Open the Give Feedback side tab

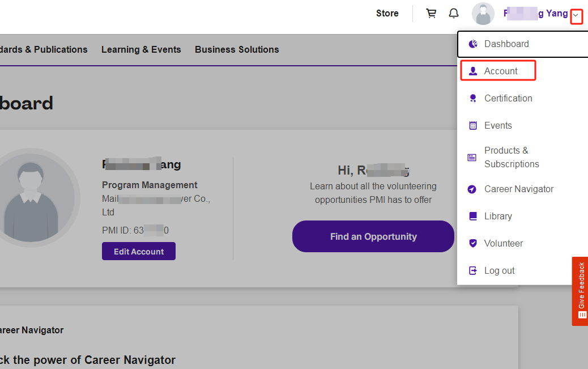click(x=581, y=291)
